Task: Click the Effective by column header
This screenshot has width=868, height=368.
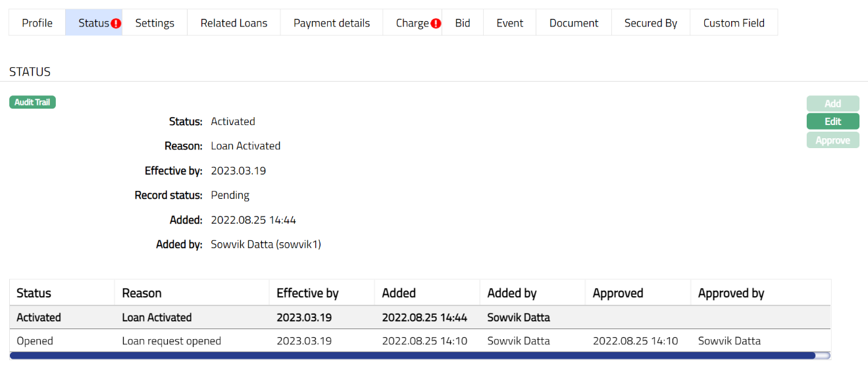Action: [307, 293]
